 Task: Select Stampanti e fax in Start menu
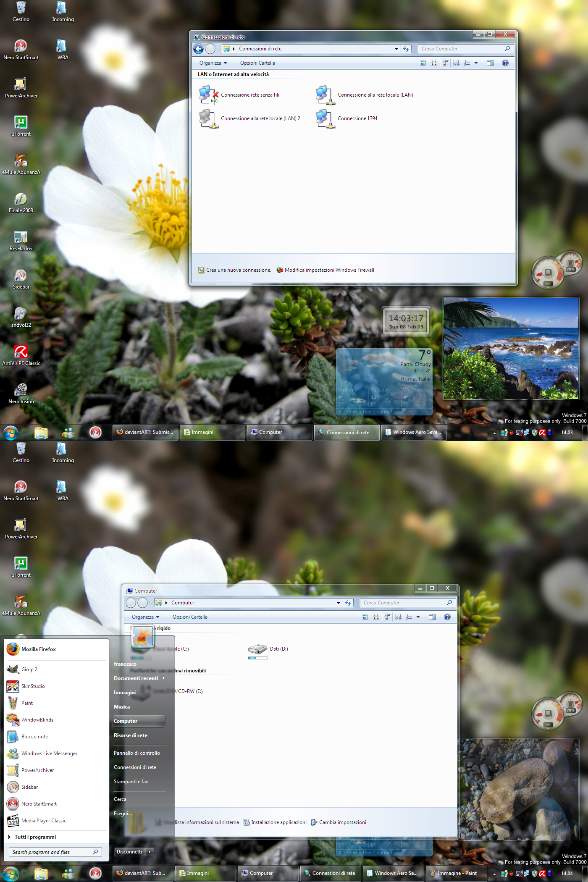point(131,782)
